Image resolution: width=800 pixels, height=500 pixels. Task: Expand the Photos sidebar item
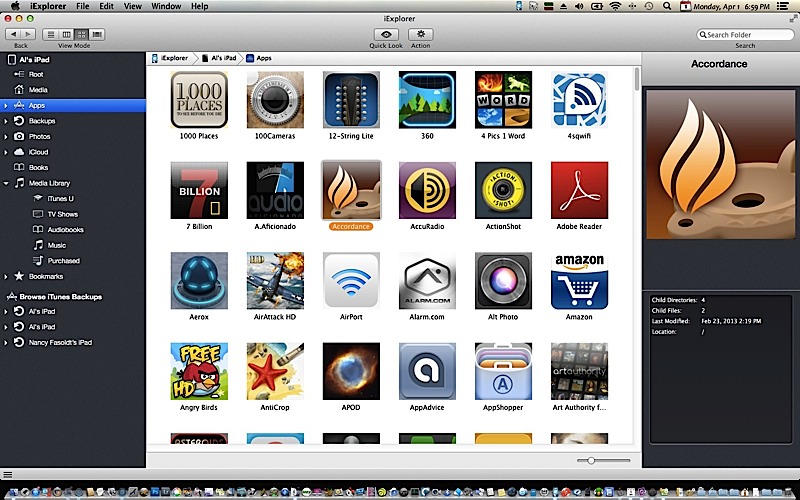point(6,137)
